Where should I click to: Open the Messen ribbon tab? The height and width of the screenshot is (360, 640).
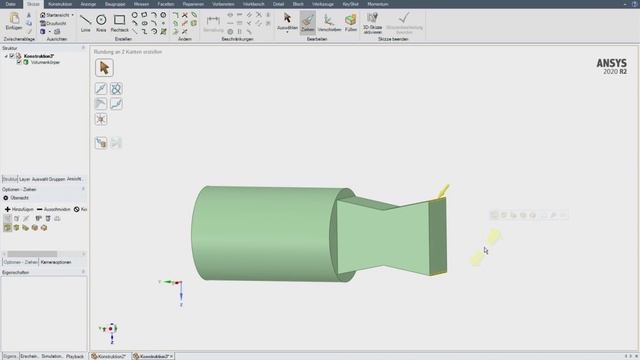click(x=142, y=4)
